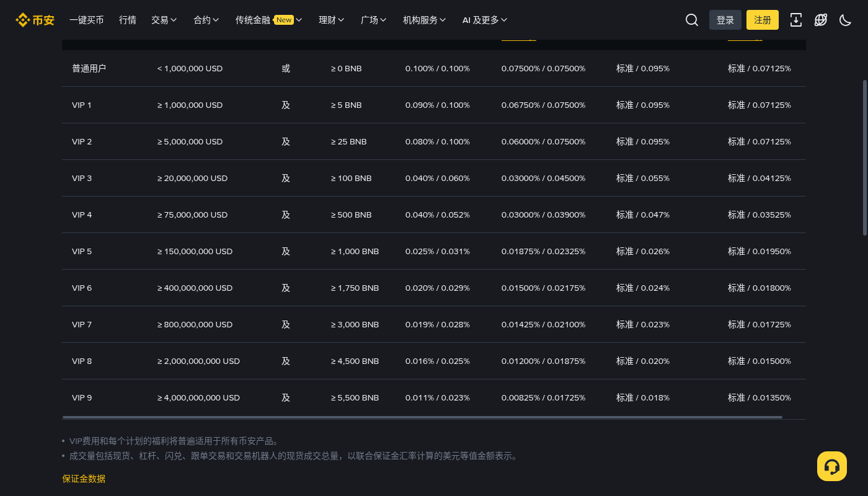The height and width of the screenshot is (496, 868).
Task: Click the ≥ 4,000,000,000 USD volume cell
Action: point(199,397)
